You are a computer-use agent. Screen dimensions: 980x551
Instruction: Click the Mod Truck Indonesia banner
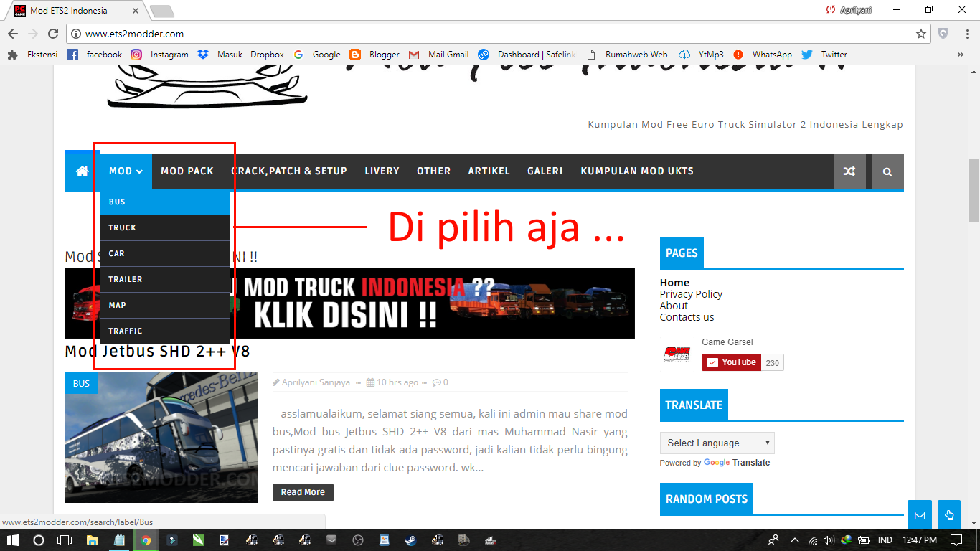[x=349, y=303]
